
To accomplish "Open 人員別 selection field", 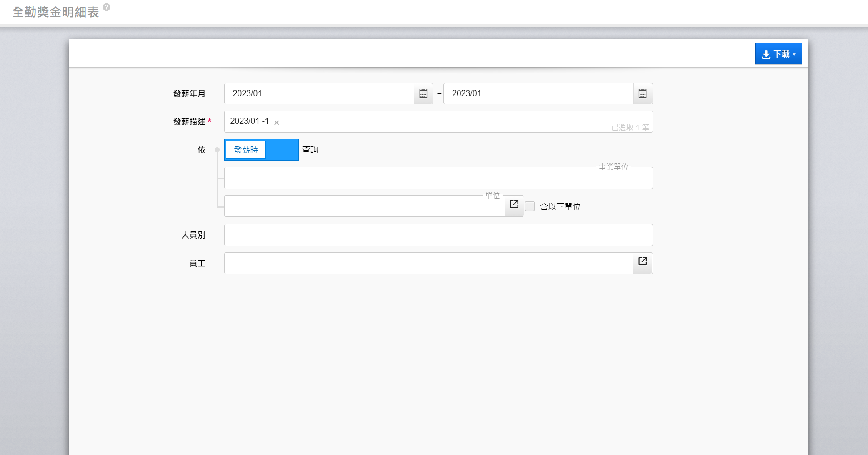I will click(438, 235).
